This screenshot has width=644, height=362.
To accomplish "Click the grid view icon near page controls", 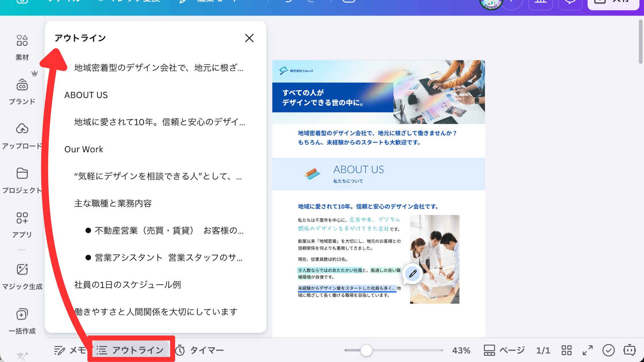I will pyautogui.click(x=566, y=350).
